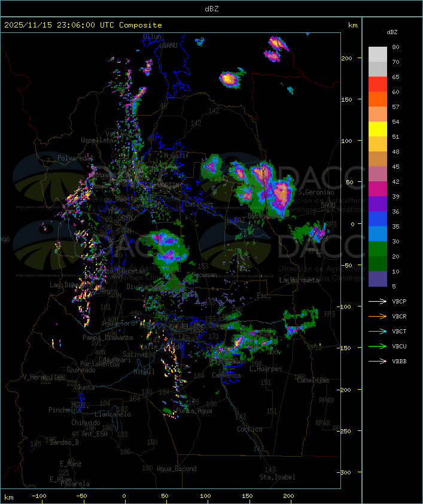Click the E_Manz map label
The width and height of the screenshot is (423, 504).
71,464
